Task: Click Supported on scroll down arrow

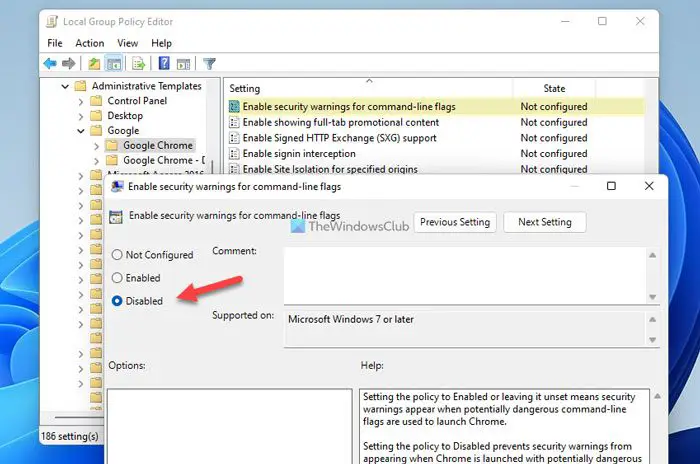Action: coord(653,340)
